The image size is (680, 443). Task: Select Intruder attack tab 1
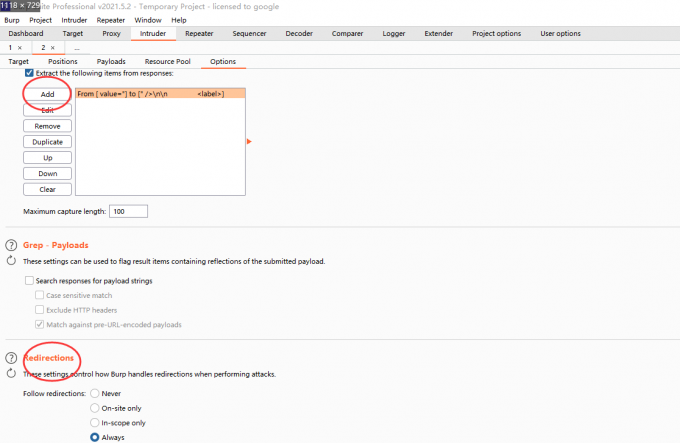[x=10, y=48]
